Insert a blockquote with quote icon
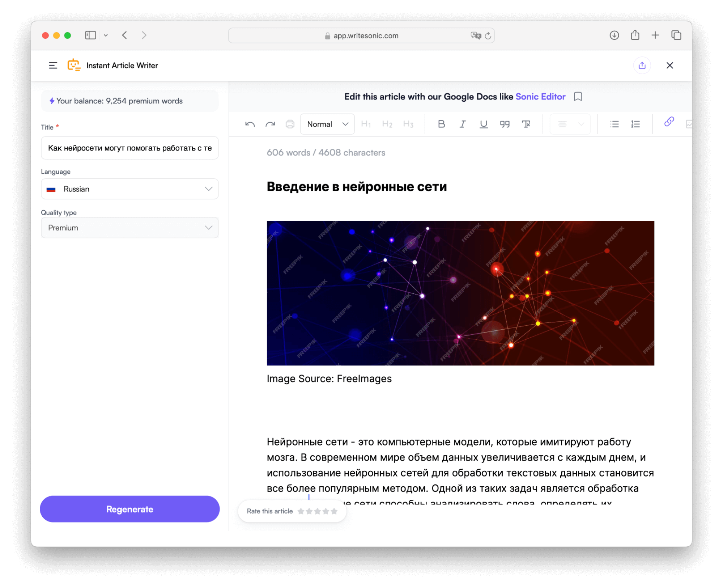Screen dimensions: 723x588 pos(505,124)
